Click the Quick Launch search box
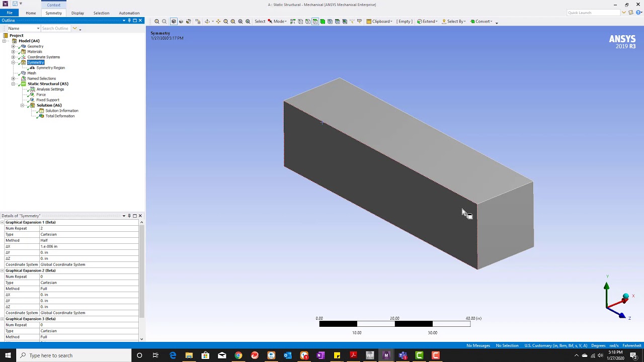 pyautogui.click(x=594, y=13)
